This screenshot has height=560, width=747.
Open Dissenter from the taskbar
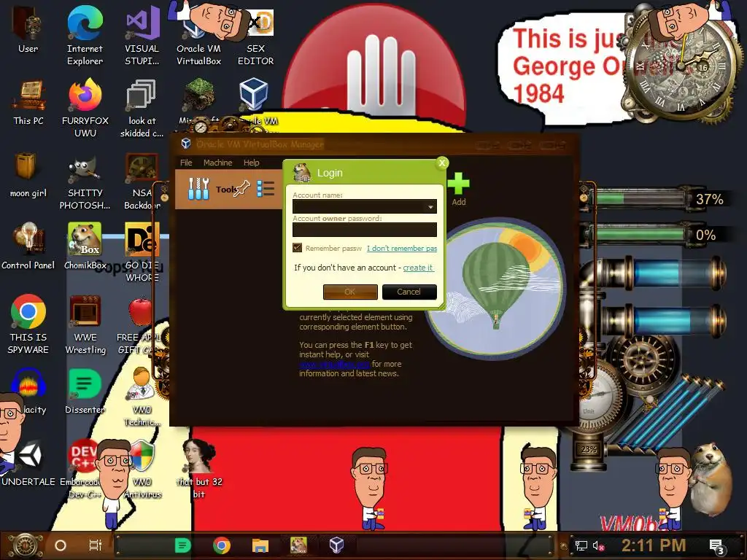[x=183, y=545]
